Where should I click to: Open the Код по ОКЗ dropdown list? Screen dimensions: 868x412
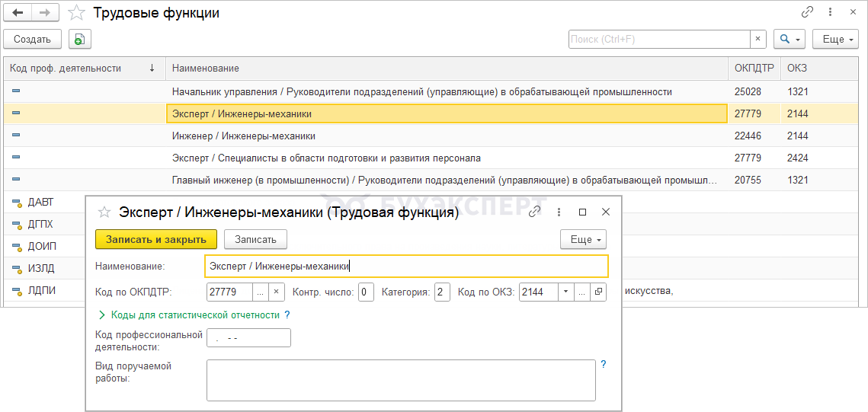tap(565, 292)
